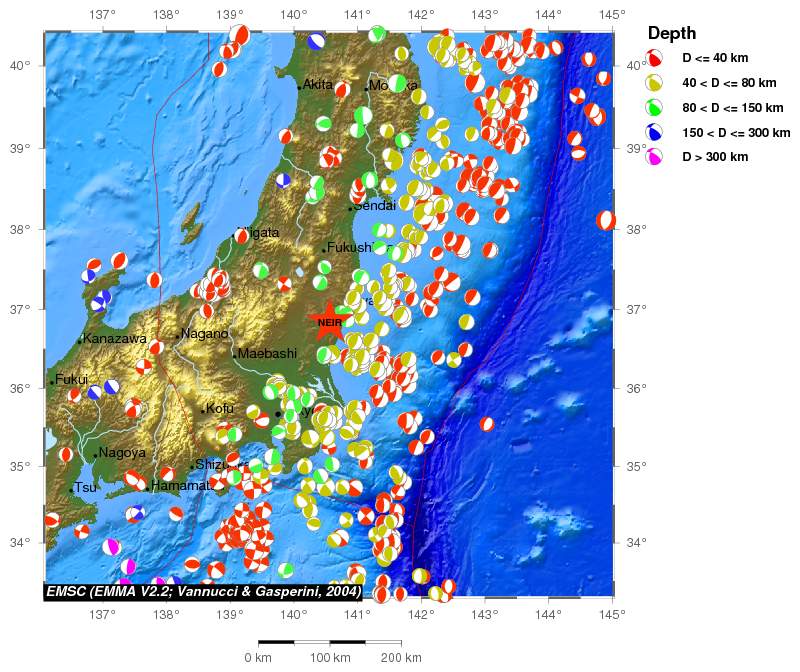Select the '100 km' scale bar label
Image resolution: width=800 pixels, height=672 pixels.
(330, 658)
